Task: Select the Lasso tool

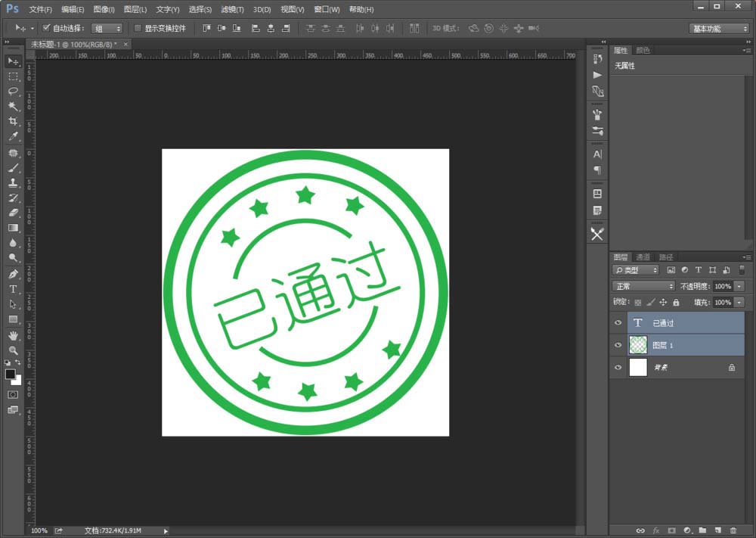Action: point(12,91)
